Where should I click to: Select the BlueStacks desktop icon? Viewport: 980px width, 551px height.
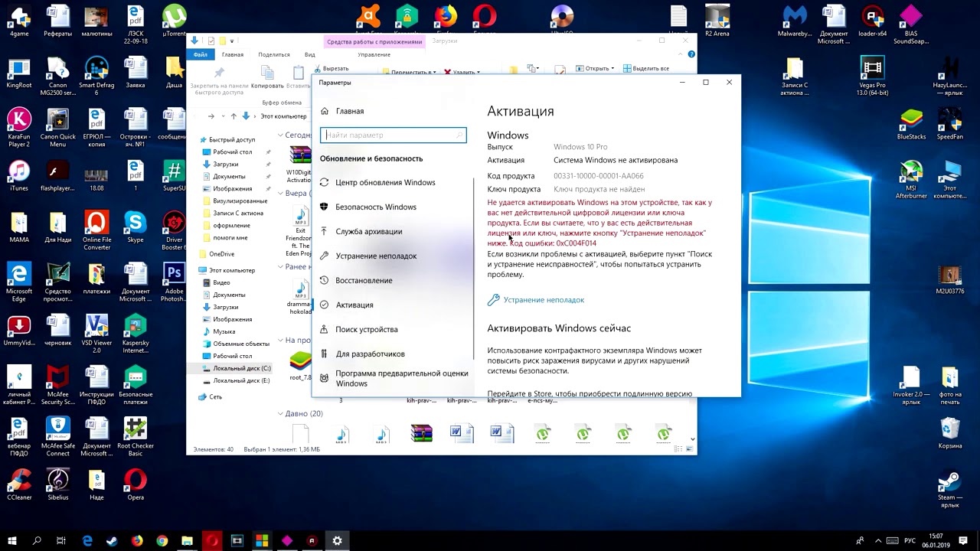[911, 124]
